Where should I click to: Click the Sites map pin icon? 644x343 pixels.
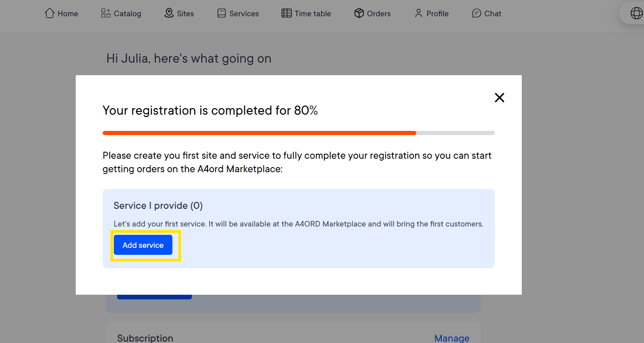coord(169,13)
